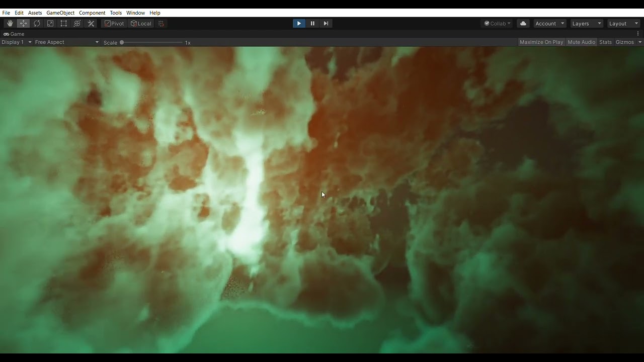Open the Window menu
Image resolution: width=644 pixels, height=362 pixels.
click(x=135, y=13)
